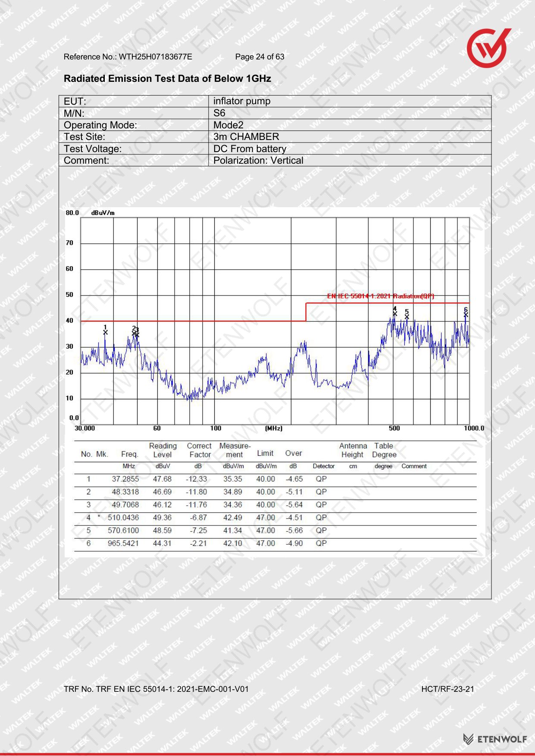Viewport: 535px width, 756px height.
Task: Click the over value '-4.51'
Action: (294, 518)
